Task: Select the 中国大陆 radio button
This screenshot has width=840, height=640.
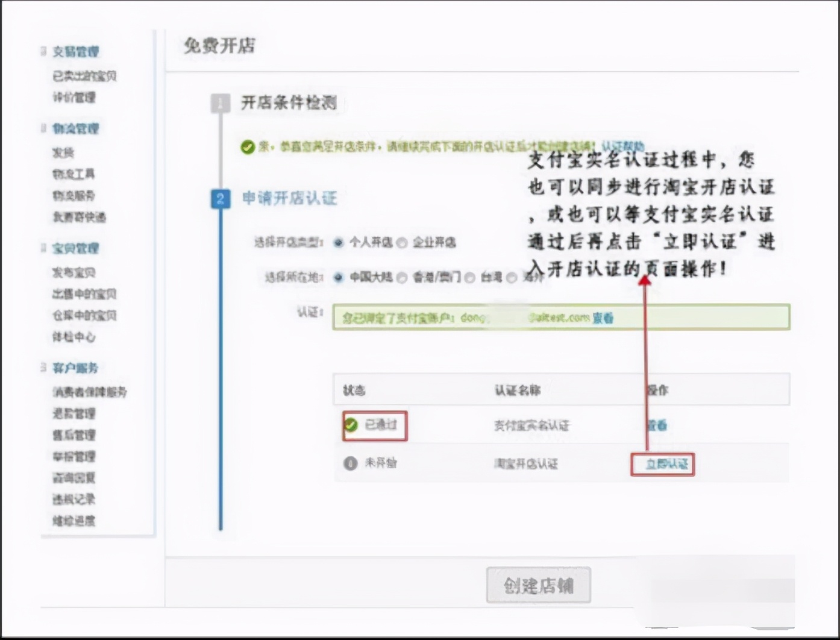Action: click(x=339, y=278)
